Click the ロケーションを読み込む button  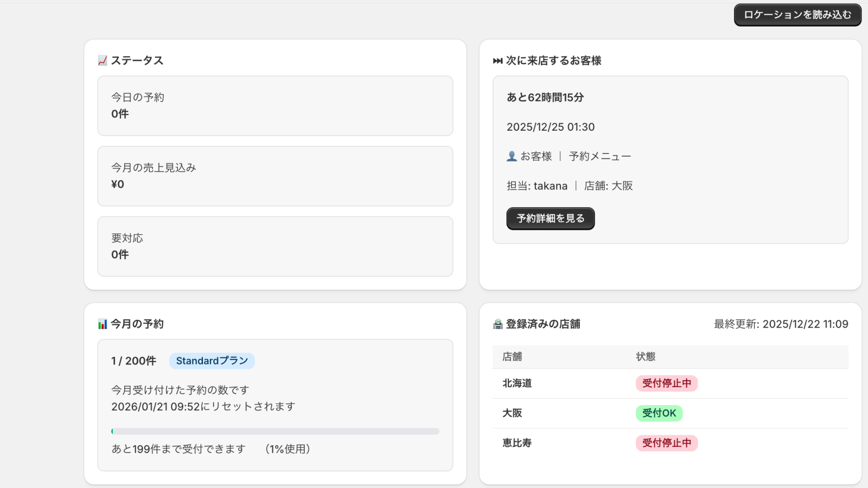(797, 15)
